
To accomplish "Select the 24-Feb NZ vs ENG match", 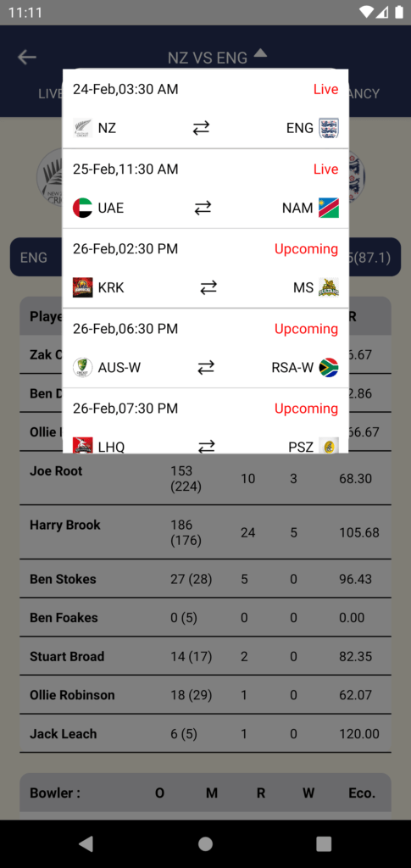I will pyautogui.click(x=205, y=109).
